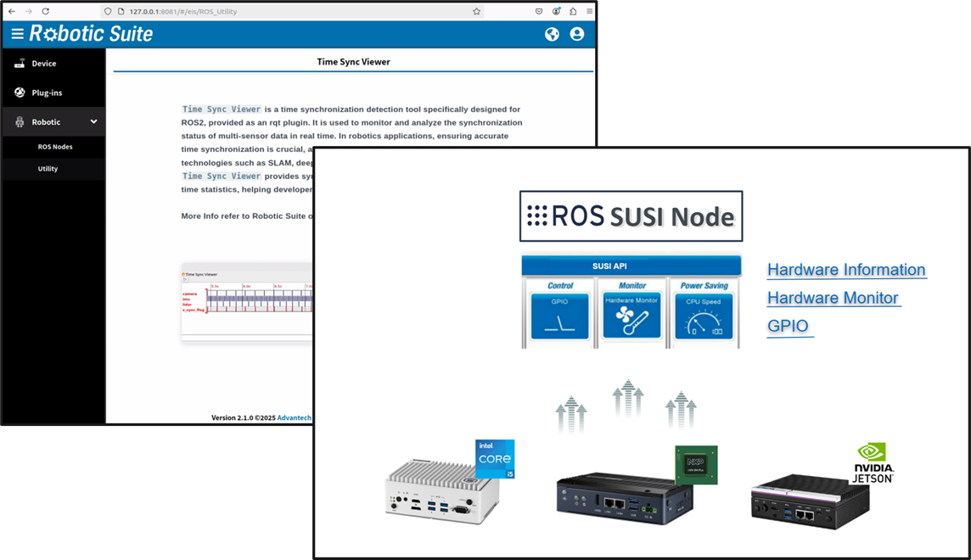Screen dimensions: 971x560
Task: Reload the page in browser
Action: [x=46, y=11]
